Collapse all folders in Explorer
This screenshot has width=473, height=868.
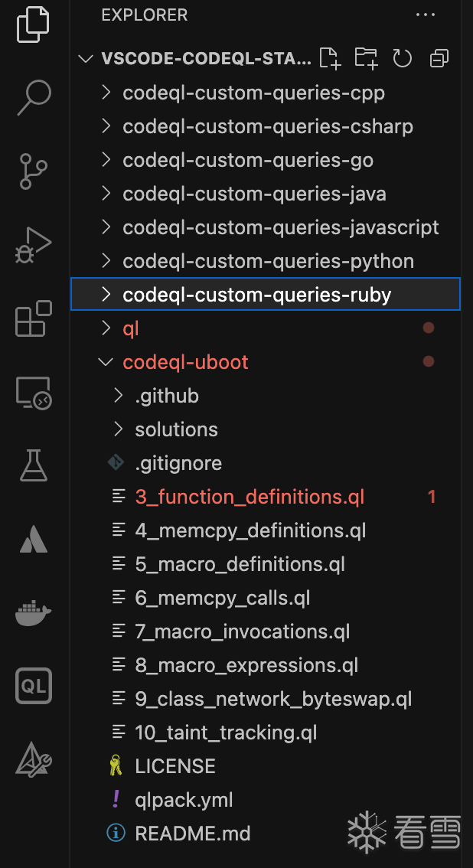(x=439, y=58)
